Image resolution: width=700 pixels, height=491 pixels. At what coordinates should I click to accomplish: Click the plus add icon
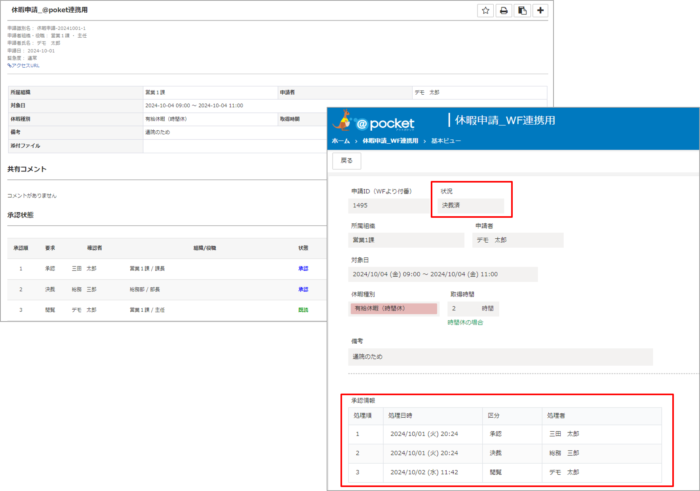coord(540,10)
